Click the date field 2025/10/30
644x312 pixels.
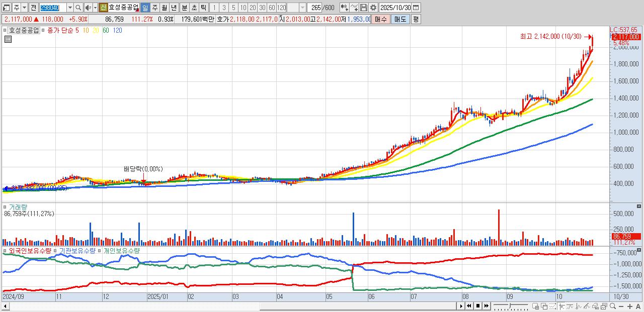click(395, 8)
